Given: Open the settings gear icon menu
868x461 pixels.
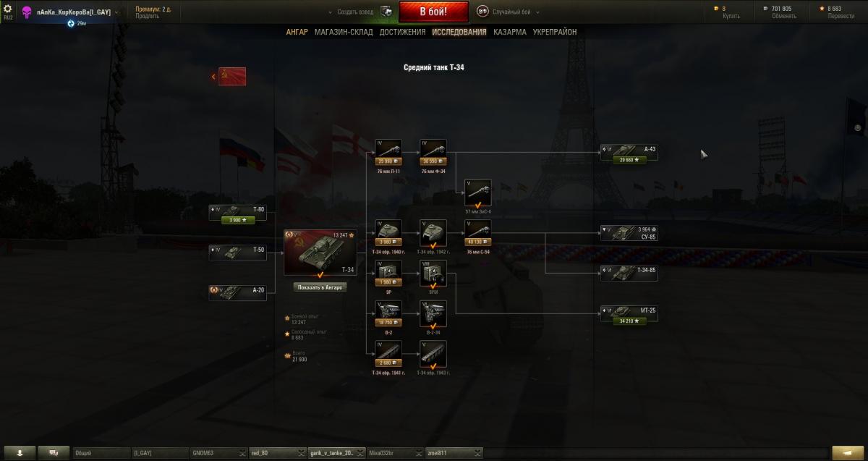Looking at the screenshot, I should click(x=8, y=9).
